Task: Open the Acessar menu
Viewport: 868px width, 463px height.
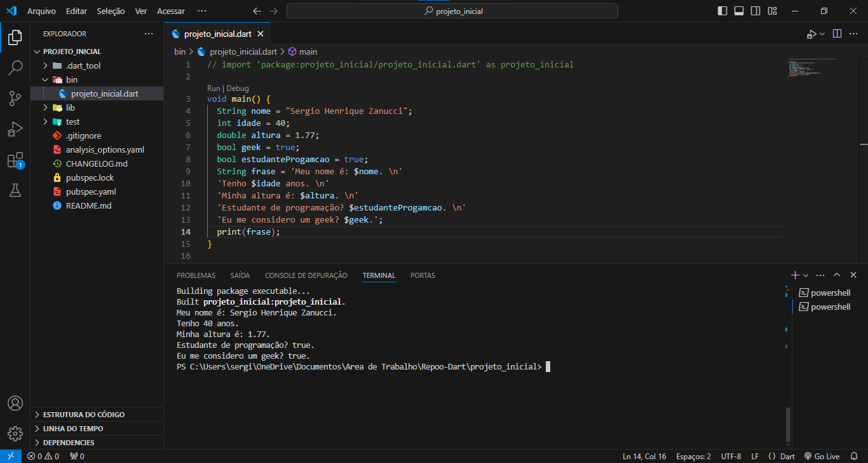Action: 171,11
